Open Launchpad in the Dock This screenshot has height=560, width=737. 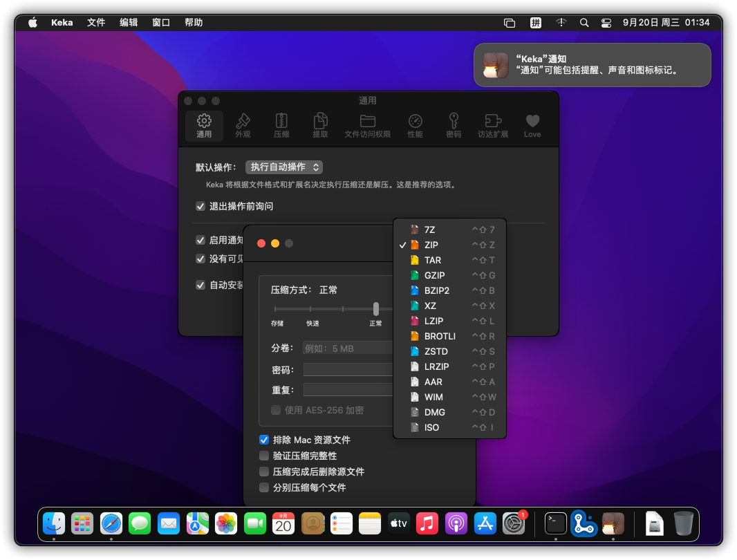point(82,523)
